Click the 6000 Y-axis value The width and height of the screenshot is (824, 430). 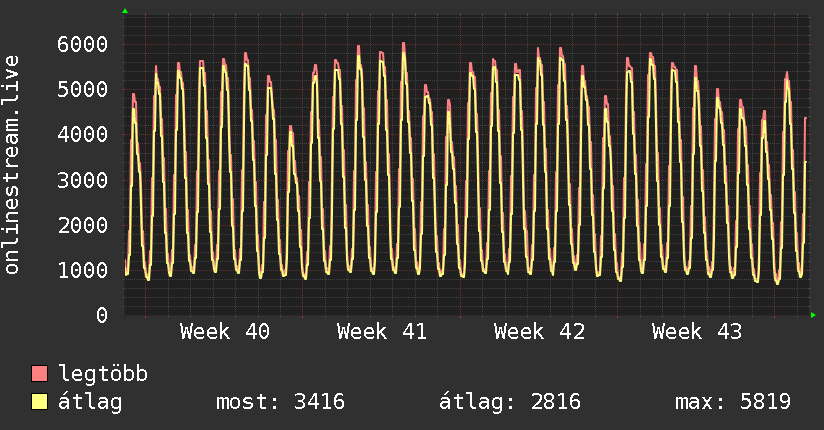(x=82, y=44)
